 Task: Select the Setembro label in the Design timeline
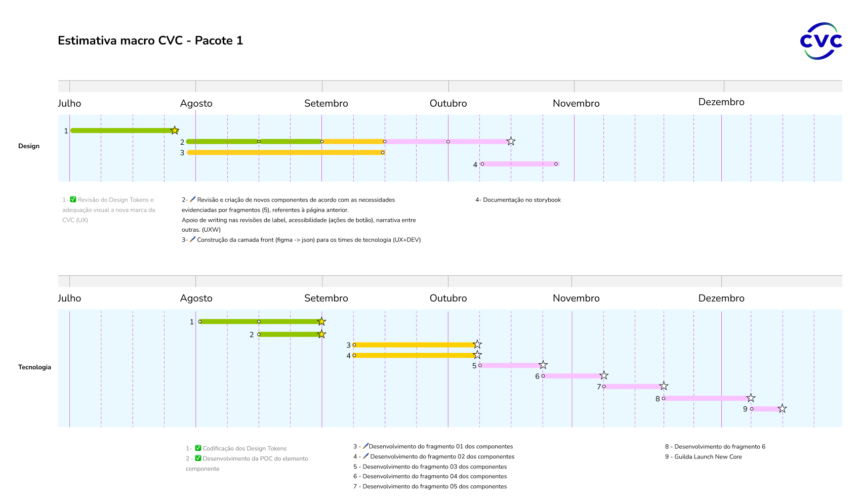[326, 103]
